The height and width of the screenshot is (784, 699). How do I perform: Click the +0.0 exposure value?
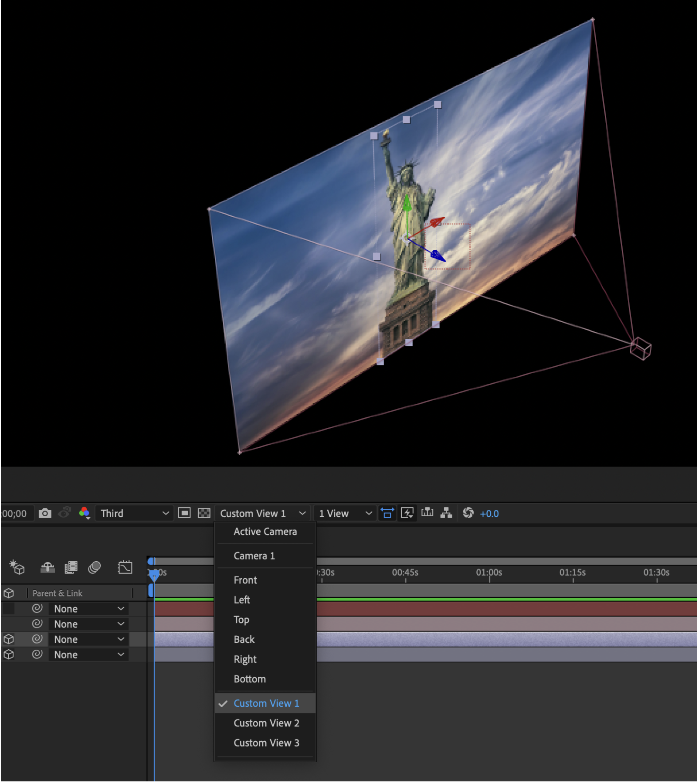click(489, 514)
